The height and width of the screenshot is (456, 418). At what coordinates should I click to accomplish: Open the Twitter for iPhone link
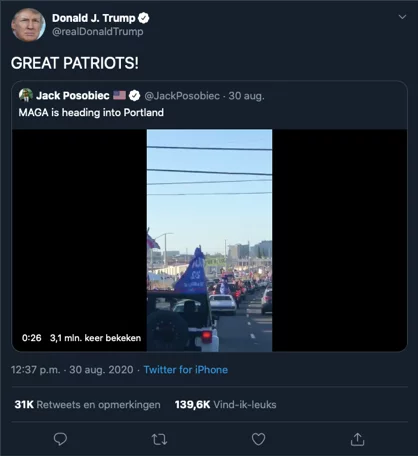[186, 370]
